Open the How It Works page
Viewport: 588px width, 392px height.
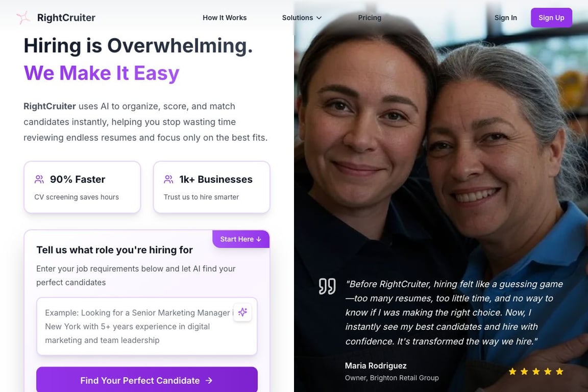(x=225, y=18)
